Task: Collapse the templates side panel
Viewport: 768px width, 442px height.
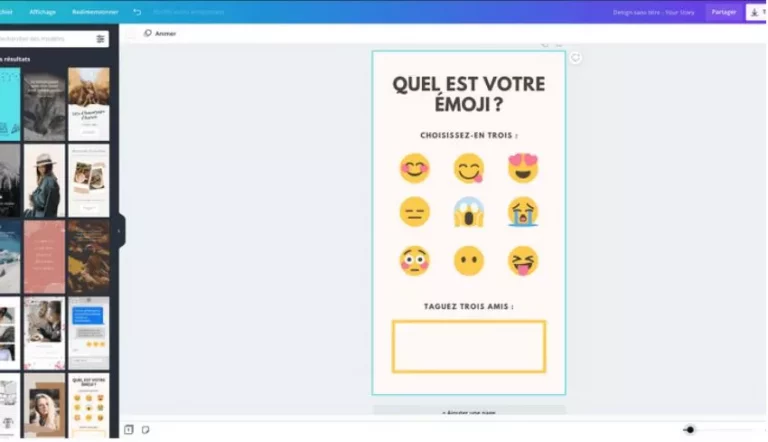Action: [x=119, y=231]
